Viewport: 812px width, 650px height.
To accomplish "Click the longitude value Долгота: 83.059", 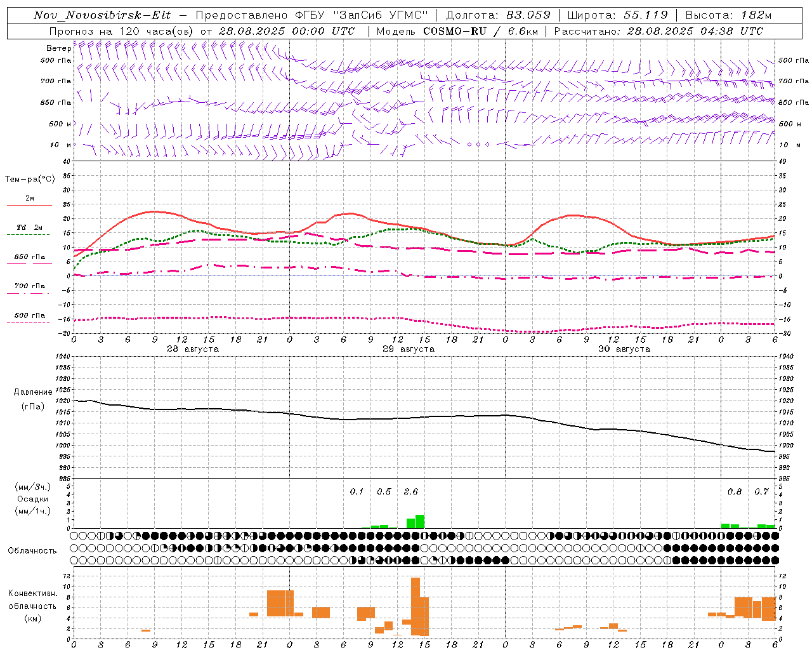I will click(499, 15).
